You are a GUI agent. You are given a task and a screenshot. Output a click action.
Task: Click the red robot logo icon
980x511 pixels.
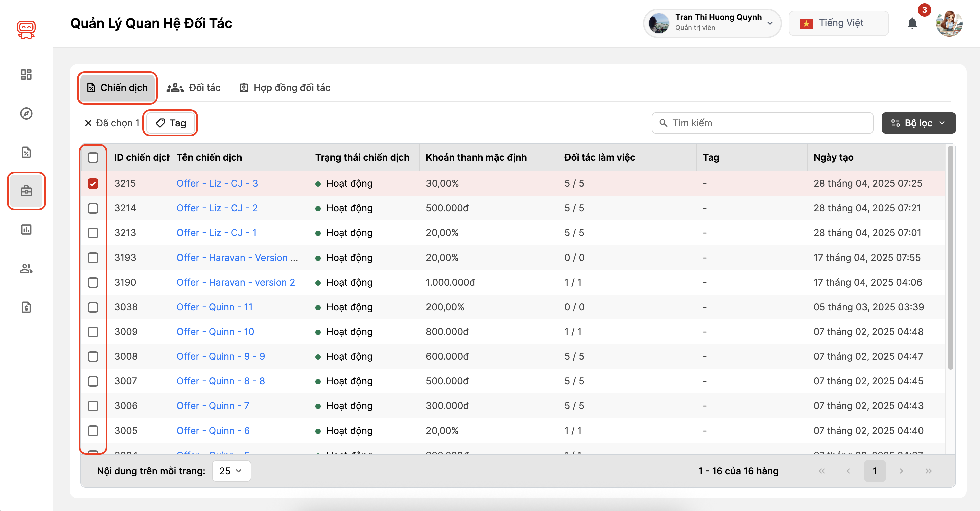26,30
